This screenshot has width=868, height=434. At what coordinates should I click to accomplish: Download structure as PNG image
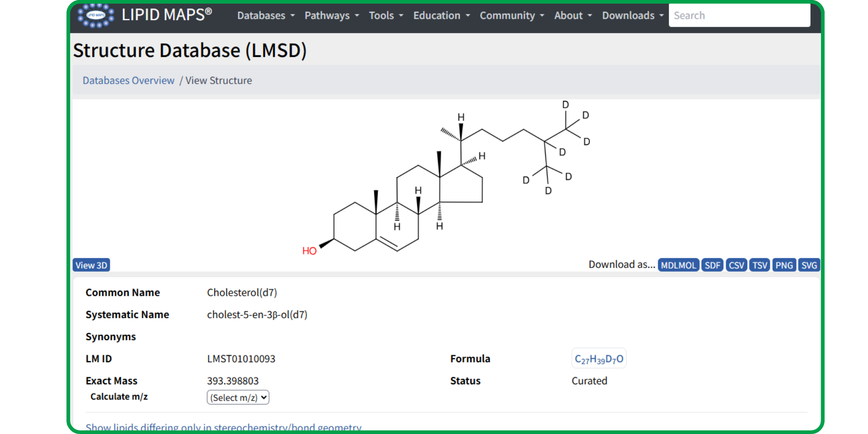(784, 265)
